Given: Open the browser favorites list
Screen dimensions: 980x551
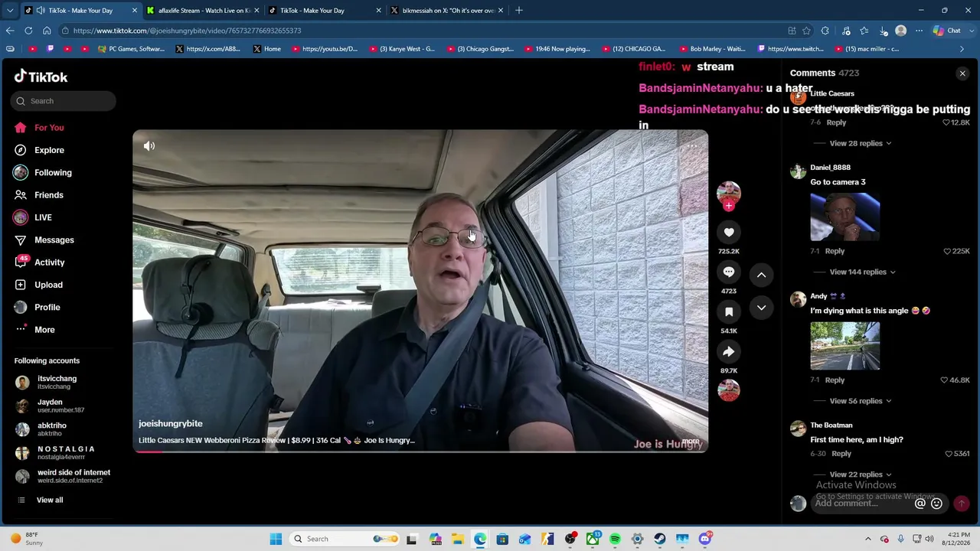Looking at the screenshot, I should coord(864,31).
